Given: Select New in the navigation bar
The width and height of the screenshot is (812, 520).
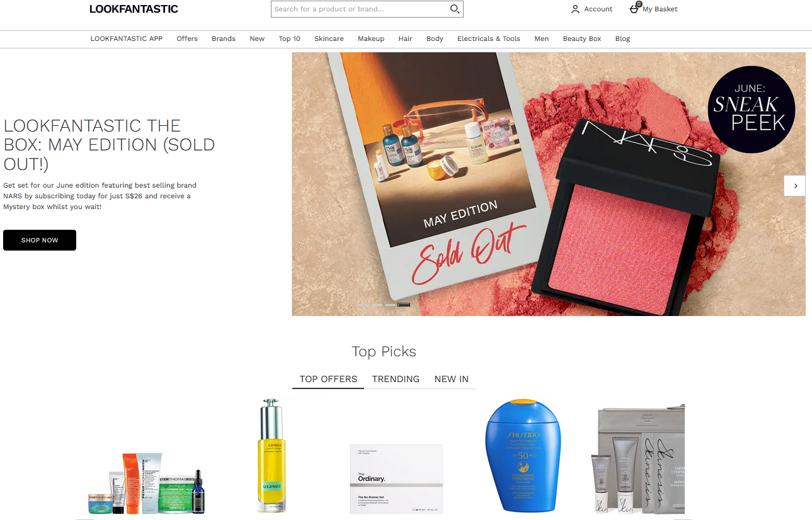Looking at the screenshot, I should (257, 38).
